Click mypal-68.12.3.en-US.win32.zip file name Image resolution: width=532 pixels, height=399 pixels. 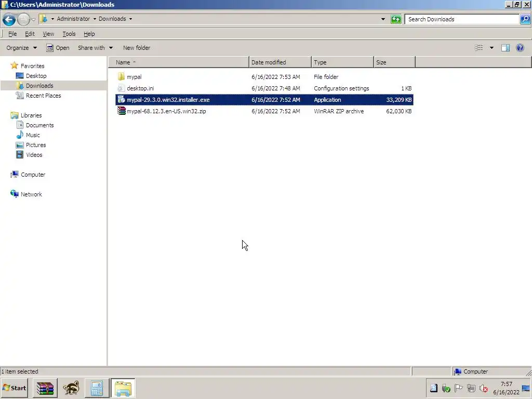click(x=166, y=111)
